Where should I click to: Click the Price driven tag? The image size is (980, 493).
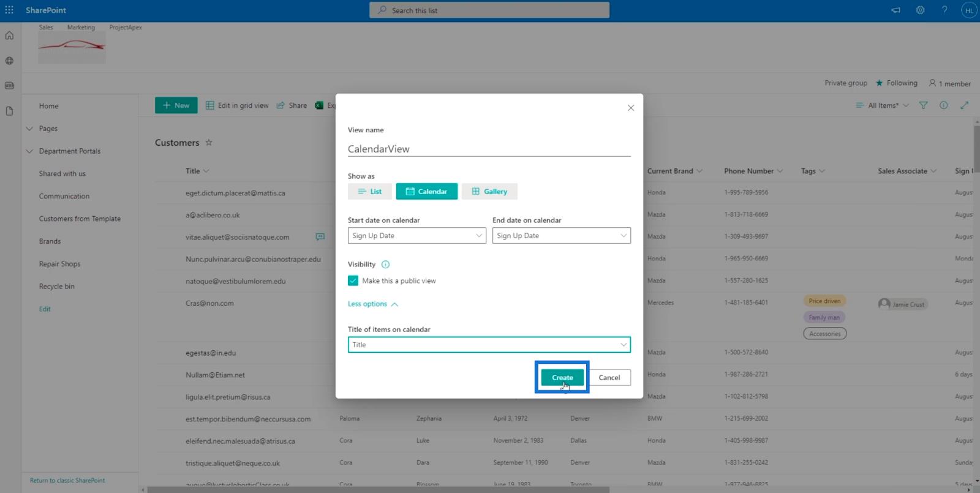click(x=824, y=301)
